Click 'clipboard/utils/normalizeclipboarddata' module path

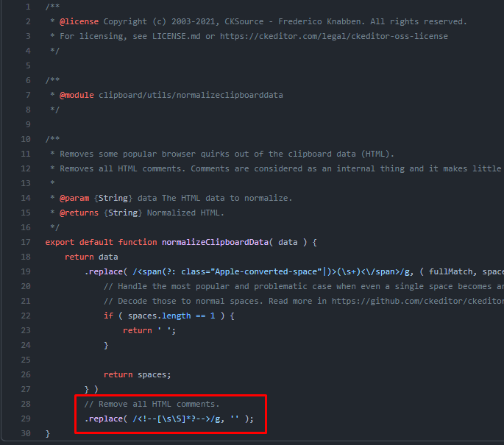tap(191, 95)
